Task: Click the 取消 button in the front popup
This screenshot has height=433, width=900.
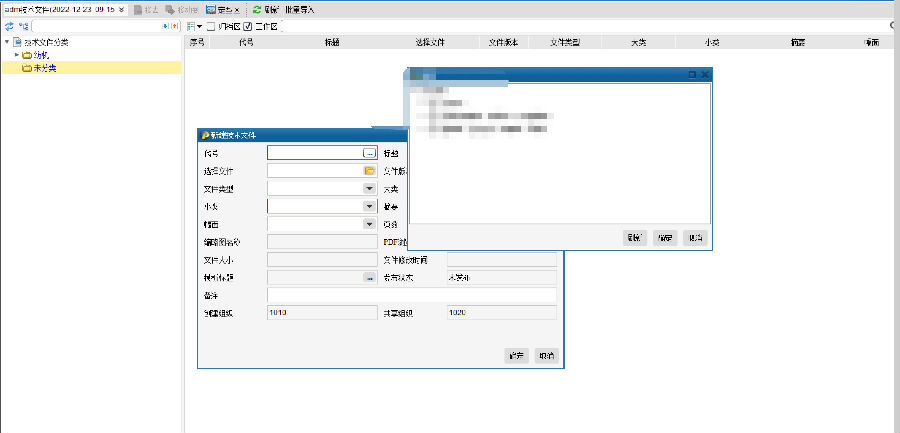Action: 695,238
